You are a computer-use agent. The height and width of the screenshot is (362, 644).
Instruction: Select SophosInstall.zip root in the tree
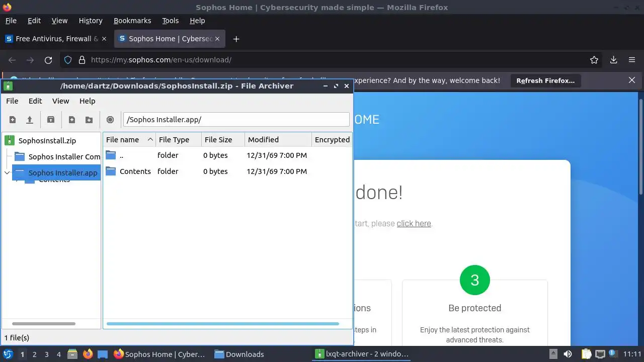tap(47, 141)
